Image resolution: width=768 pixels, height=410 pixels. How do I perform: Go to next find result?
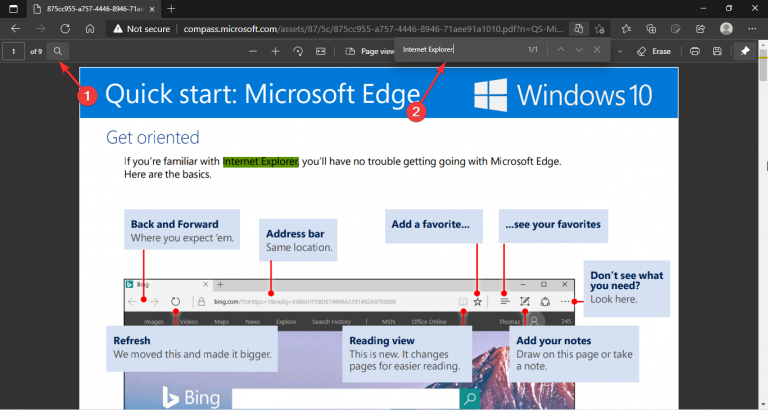(579, 49)
